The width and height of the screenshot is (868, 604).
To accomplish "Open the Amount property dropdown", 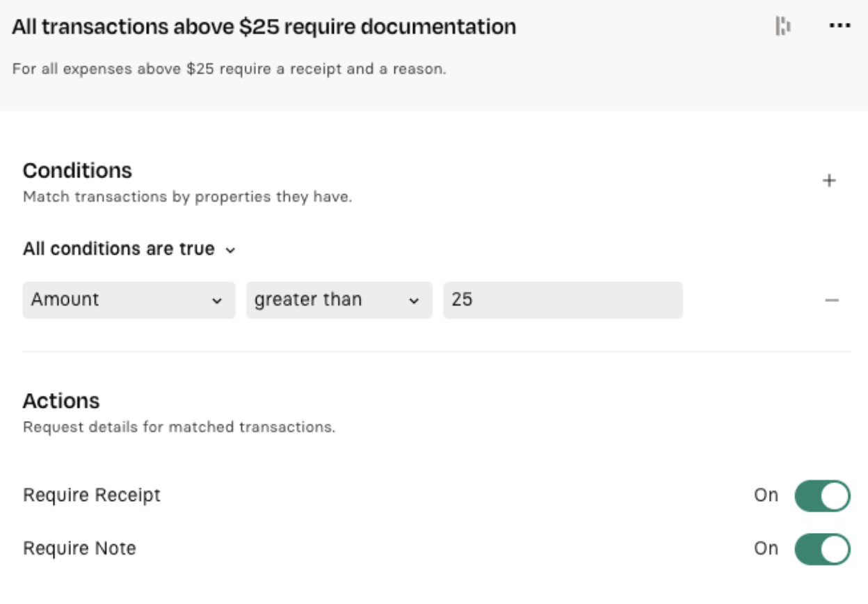I will (x=129, y=300).
